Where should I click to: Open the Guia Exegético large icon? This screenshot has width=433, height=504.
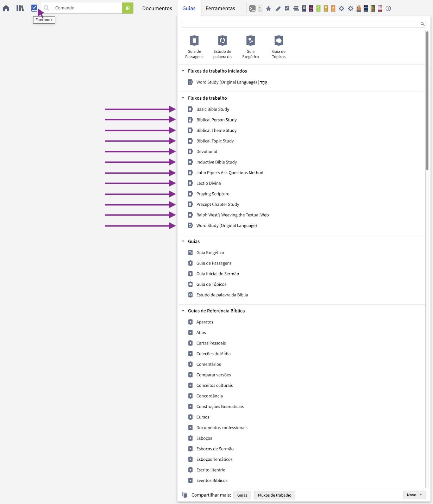tap(251, 47)
